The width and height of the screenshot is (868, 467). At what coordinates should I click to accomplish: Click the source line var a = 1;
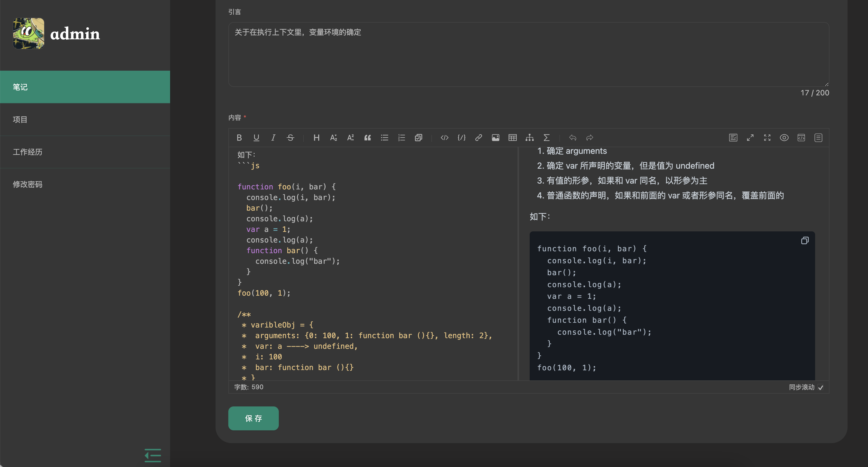(268, 229)
